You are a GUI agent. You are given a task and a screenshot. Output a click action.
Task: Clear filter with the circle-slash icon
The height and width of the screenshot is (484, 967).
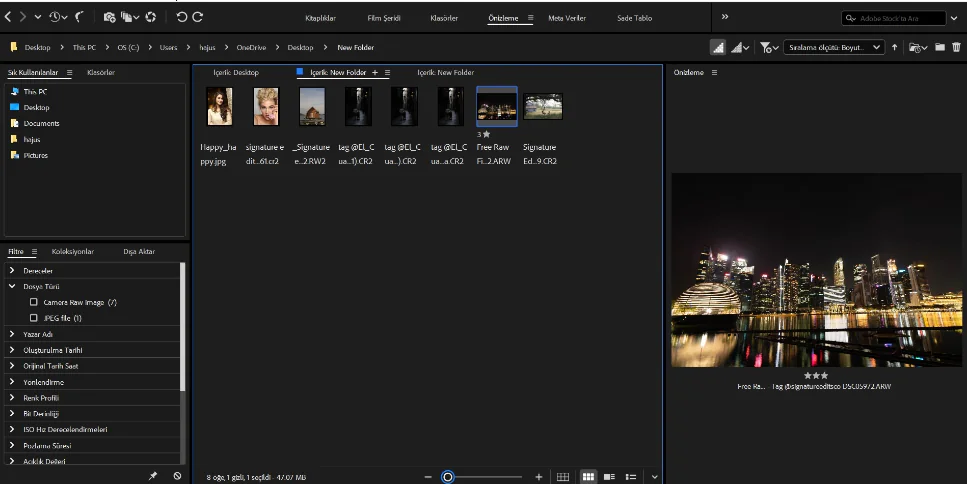click(x=177, y=476)
